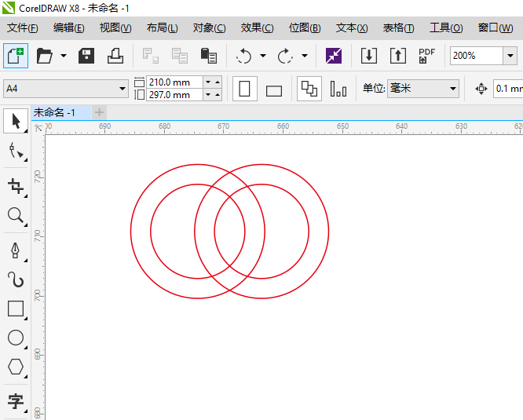
Task: Switch page to portrait orientation
Action: (244, 89)
